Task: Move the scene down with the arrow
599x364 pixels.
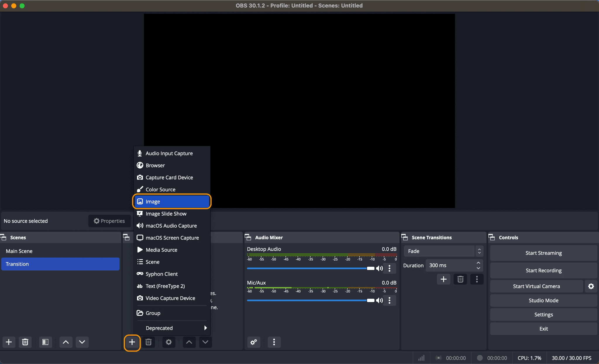Action: (82, 342)
